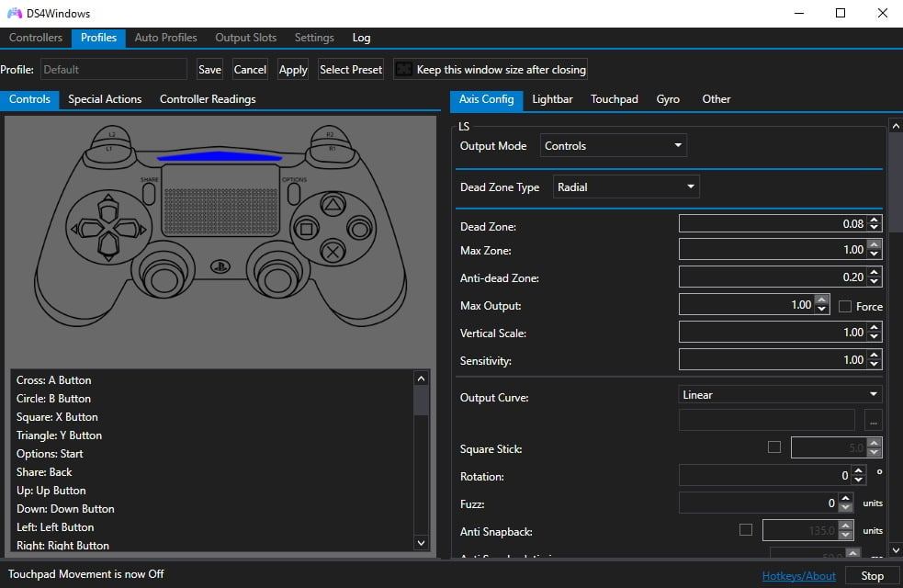Screen dimensions: 903x588
Task: Change the Output Curve from Linear
Action: 779,393
